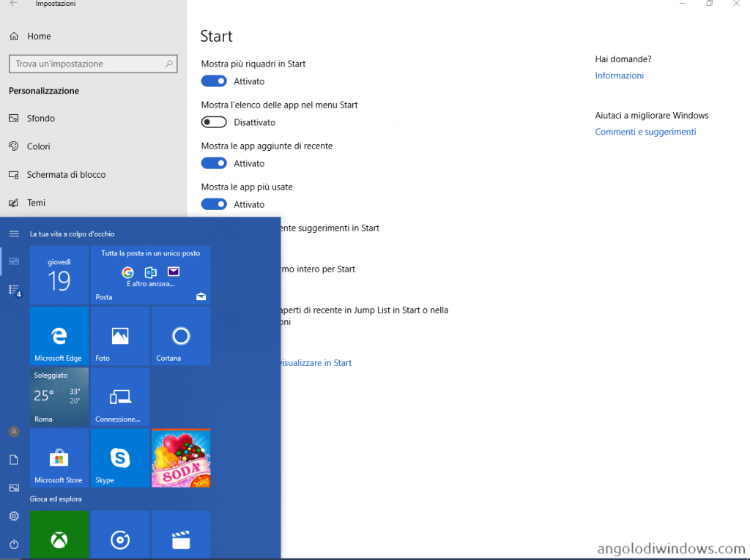Open the Microsoft Store tile
Screen dimensions: 750x560
coord(59,458)
